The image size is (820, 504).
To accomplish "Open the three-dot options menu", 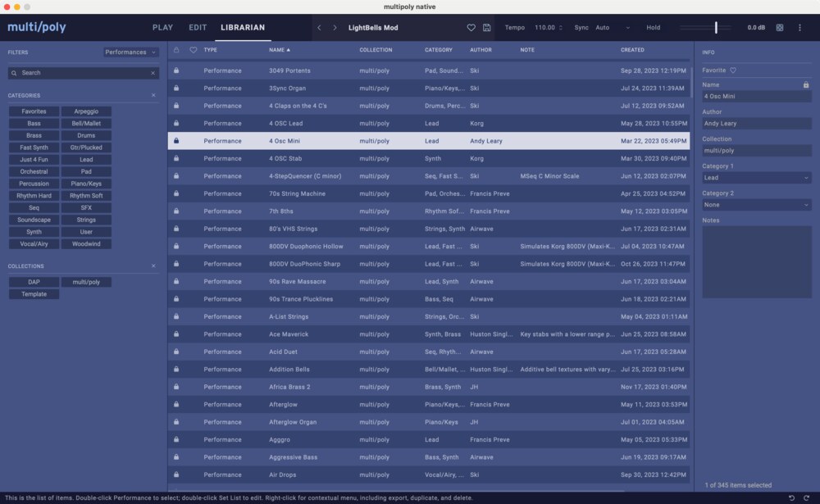I will coord(799,28).
